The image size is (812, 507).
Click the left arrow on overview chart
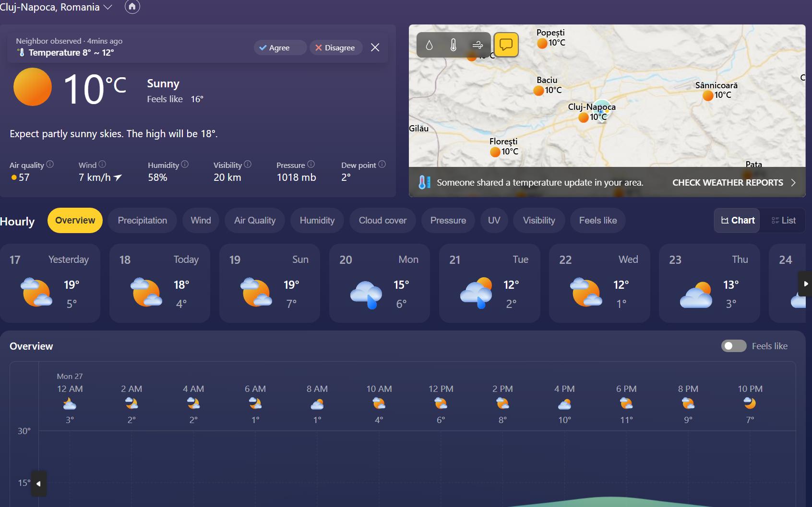[39, 483]
